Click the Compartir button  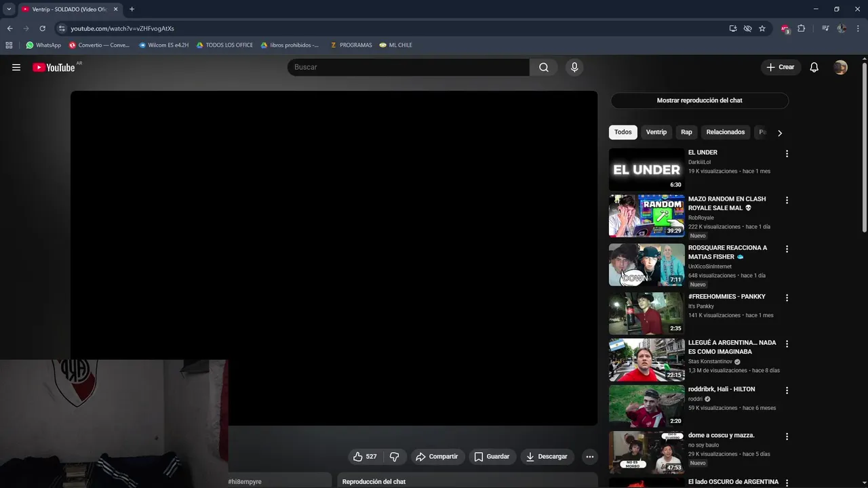pyautogui.click(x=437, y=457)
